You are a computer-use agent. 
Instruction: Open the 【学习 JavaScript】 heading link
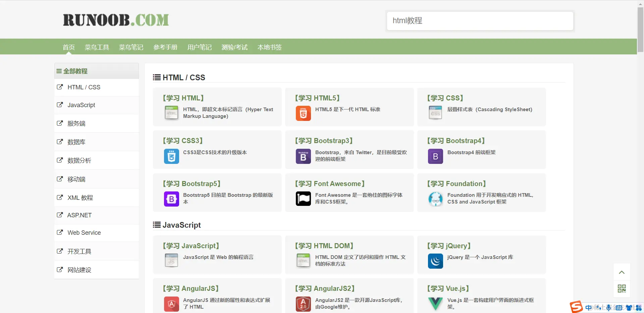(x=191, y=246)
